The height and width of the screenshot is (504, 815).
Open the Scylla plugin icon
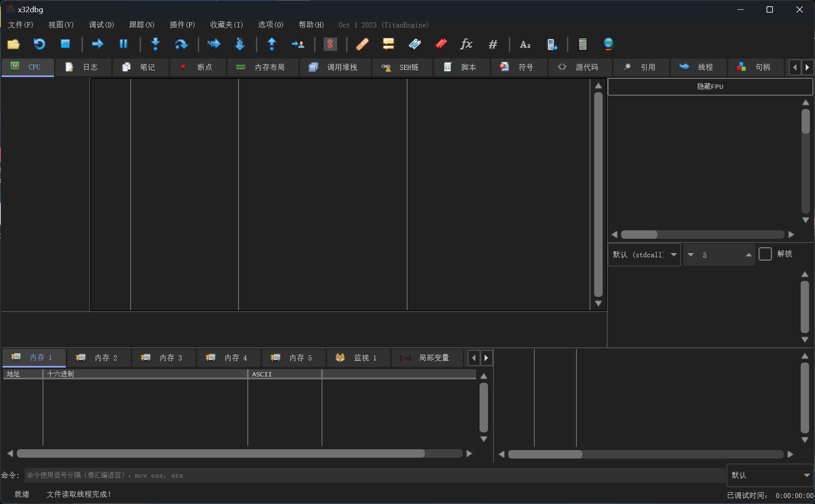(330, 44)
